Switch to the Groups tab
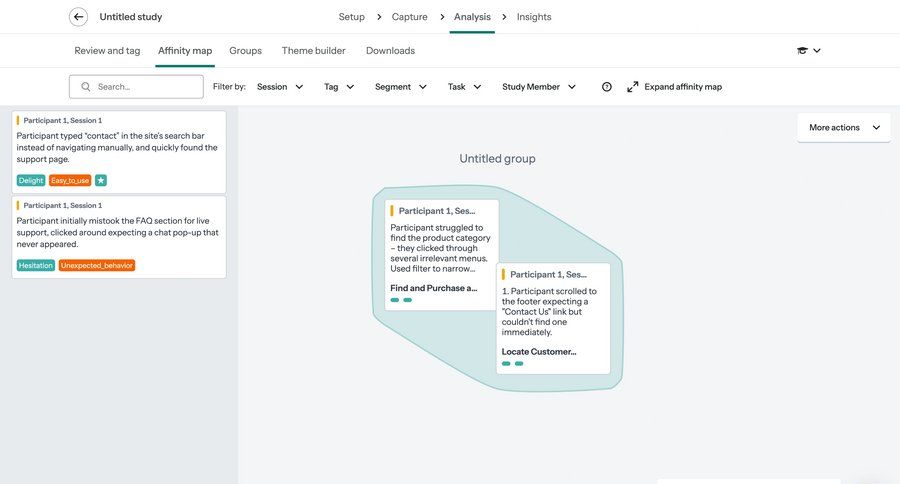Image resolution: width=900 pixels, height=484 pixels. coord(245,51)
